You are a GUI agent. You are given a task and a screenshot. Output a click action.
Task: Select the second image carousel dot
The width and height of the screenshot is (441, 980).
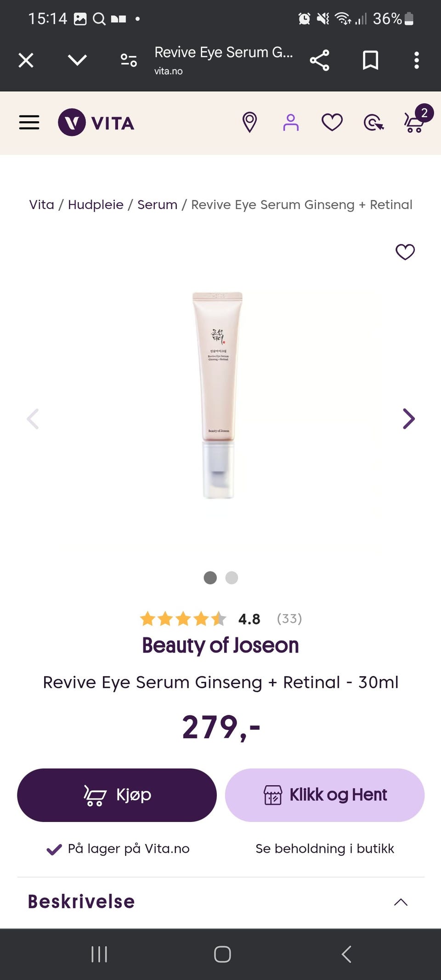tap(232, 578)
